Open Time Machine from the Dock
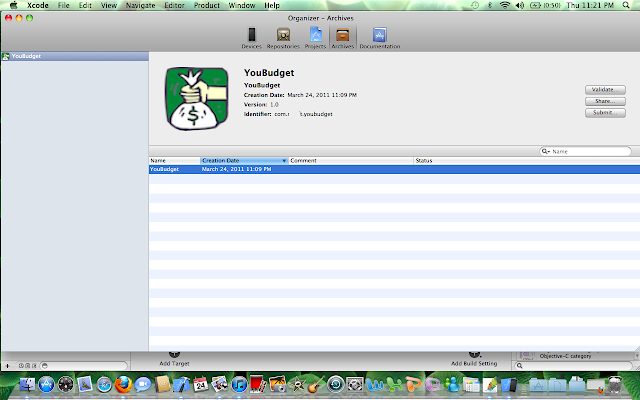640x400 pixels. [336, 384]
